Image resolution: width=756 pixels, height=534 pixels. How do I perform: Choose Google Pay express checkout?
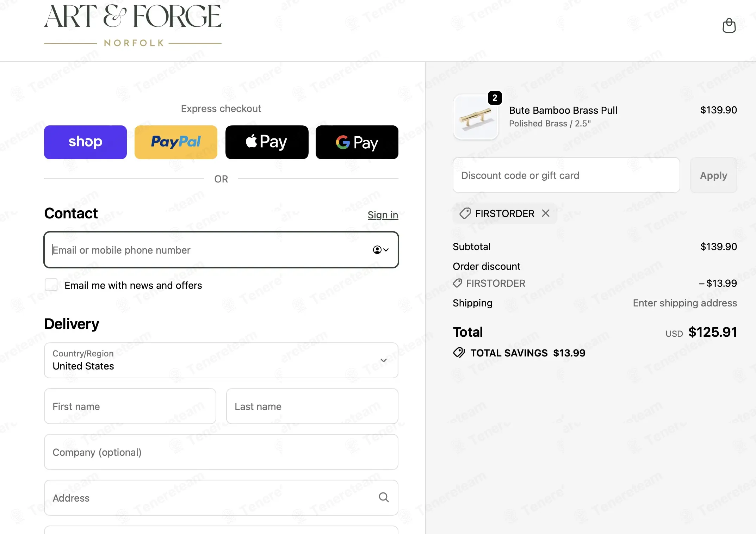(x=357, y=142)
